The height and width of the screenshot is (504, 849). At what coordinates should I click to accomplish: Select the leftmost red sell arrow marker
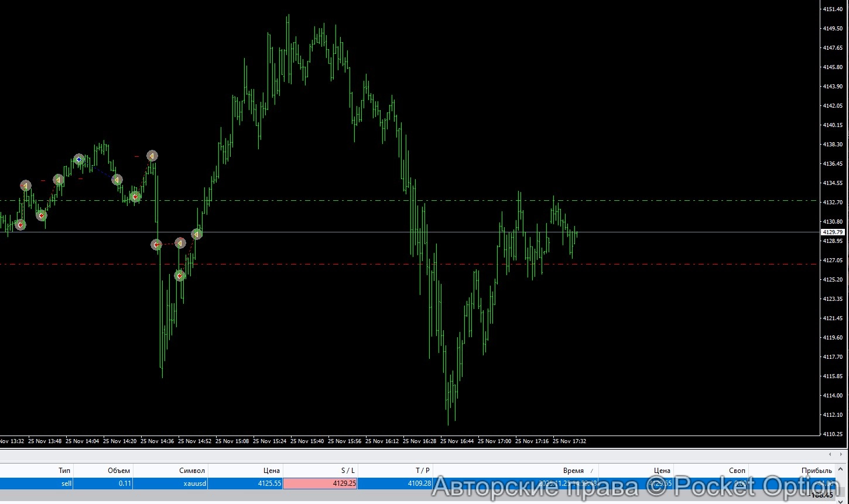tap(20, 225)
